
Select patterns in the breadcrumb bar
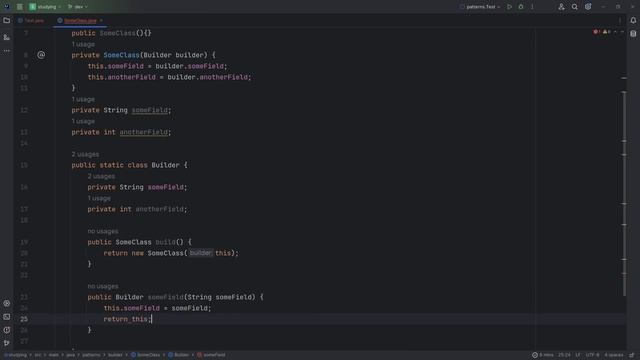click(91, 355)
